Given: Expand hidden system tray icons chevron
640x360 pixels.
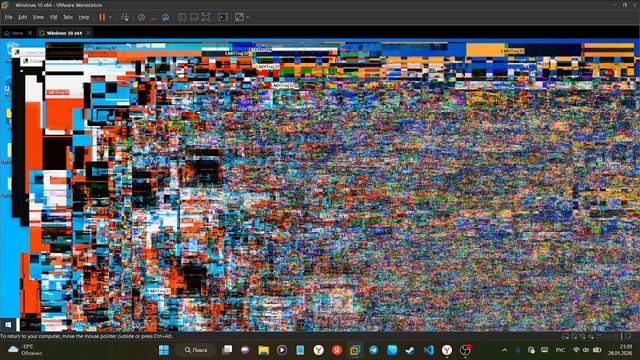Looking at the screenshot, I should [504, 350].
